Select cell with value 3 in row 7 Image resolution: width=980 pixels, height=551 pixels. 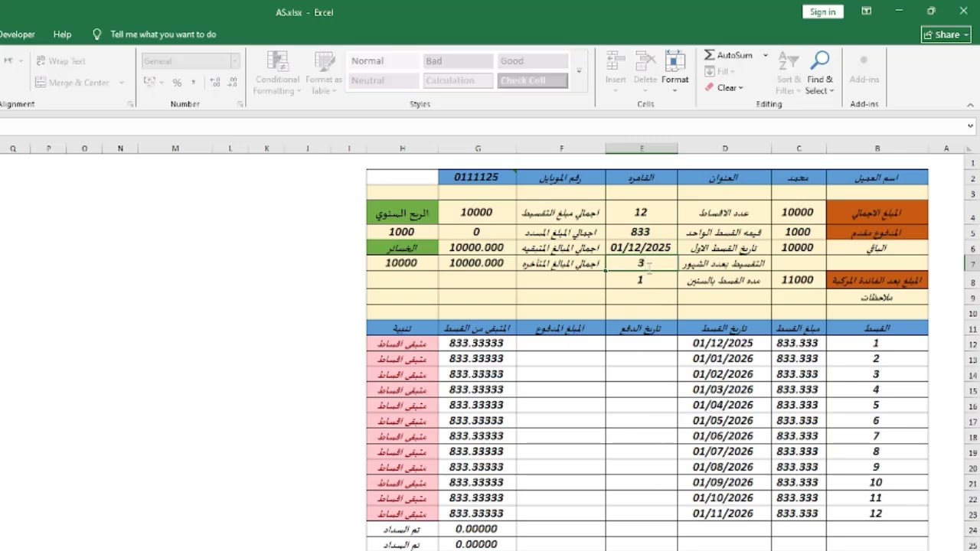click(641, 262)
